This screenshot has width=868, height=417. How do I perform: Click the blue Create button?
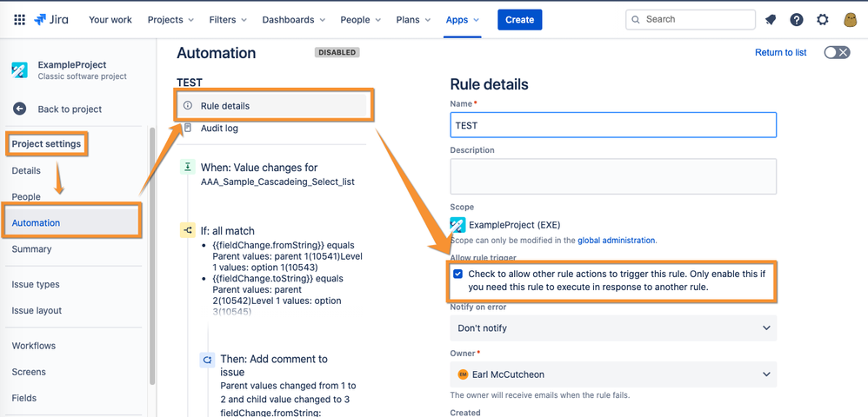[x=520, y=20]
